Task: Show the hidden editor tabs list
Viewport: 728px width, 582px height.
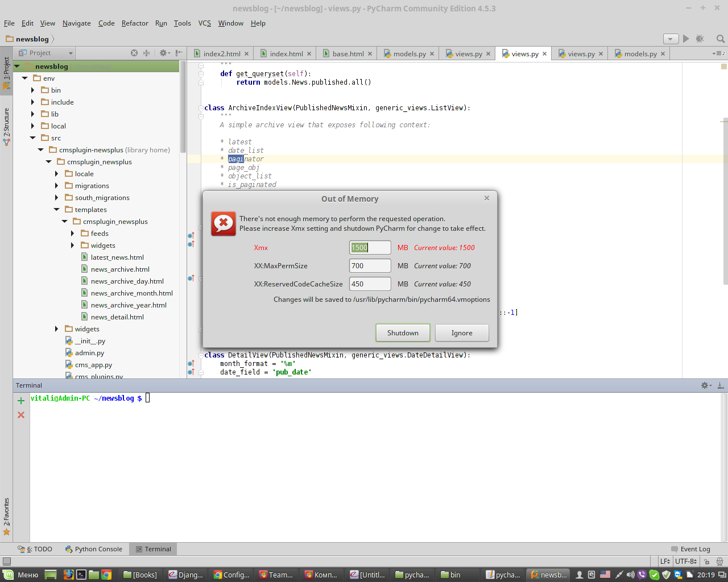Action: point(719,53)
